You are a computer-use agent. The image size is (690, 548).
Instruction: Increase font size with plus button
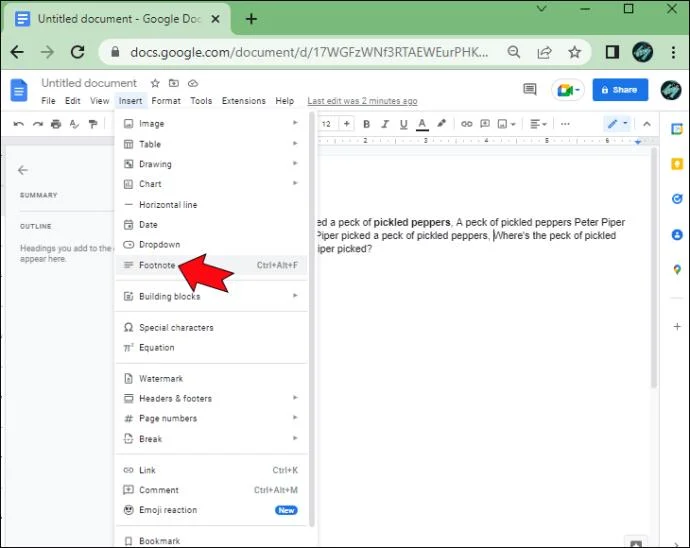[x=347, y=124]
